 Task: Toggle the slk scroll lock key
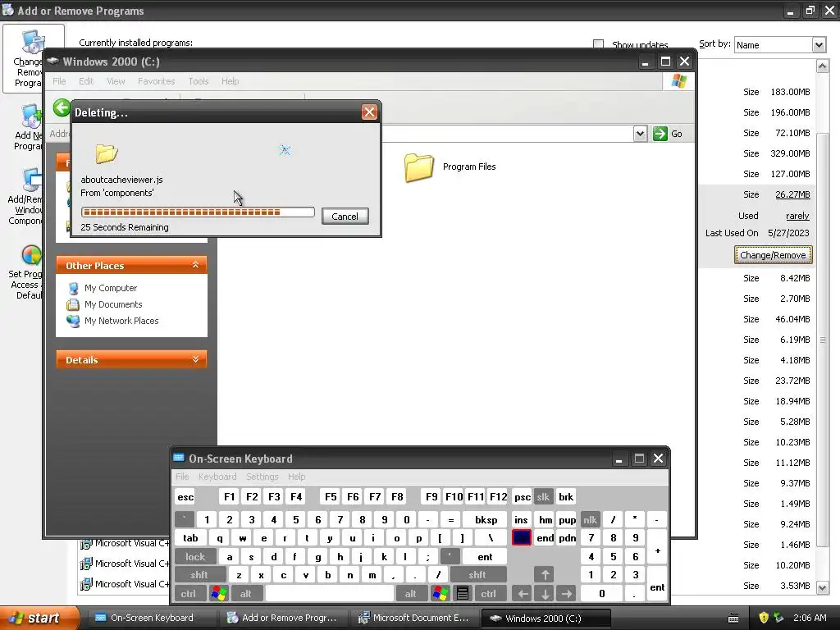pos(543,497)
